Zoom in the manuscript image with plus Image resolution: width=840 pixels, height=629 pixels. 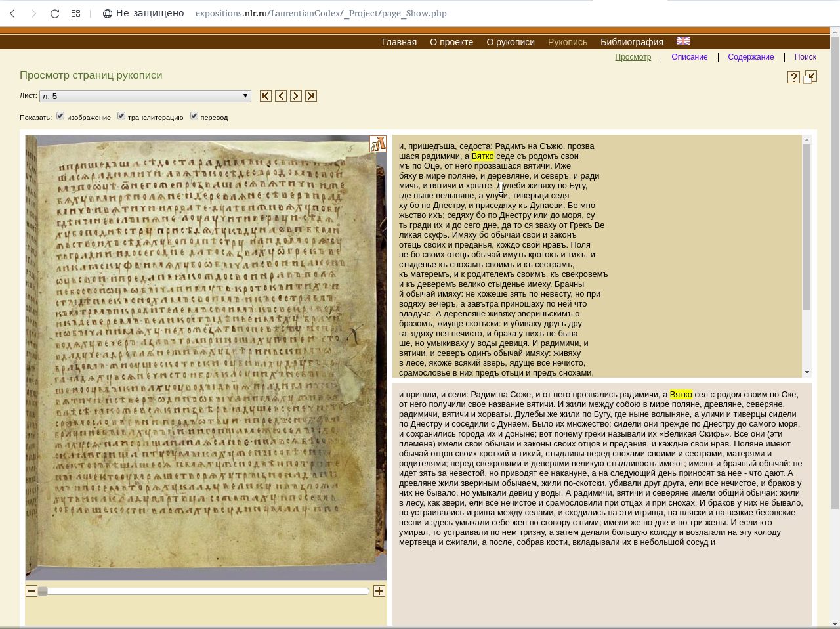379,591
